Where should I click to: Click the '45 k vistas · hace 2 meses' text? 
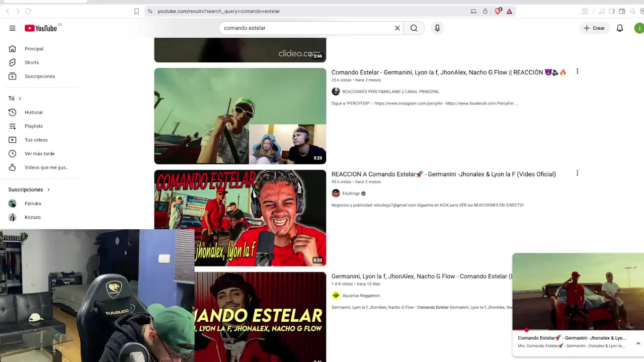click(356, 182)
